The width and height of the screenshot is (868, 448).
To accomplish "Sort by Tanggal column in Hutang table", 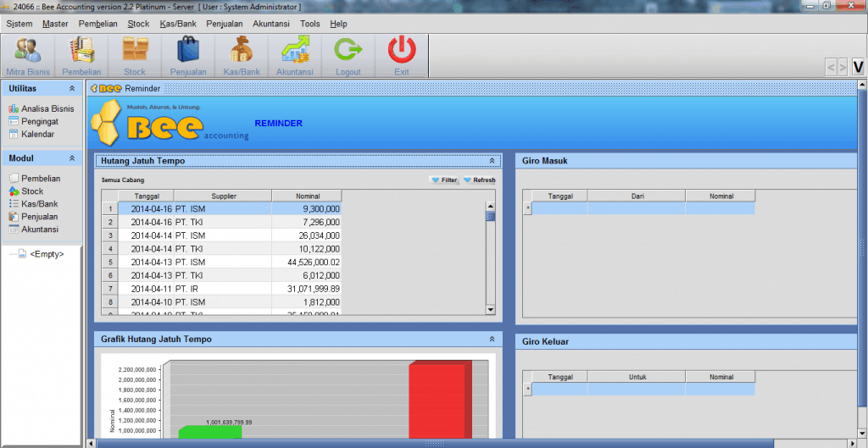I will click(x=146, y=196).
